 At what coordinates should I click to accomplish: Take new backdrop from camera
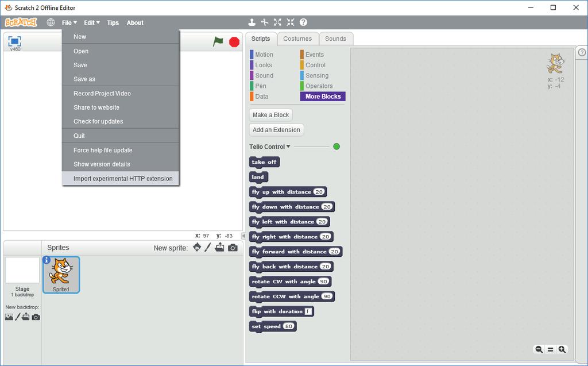point(36,317)
